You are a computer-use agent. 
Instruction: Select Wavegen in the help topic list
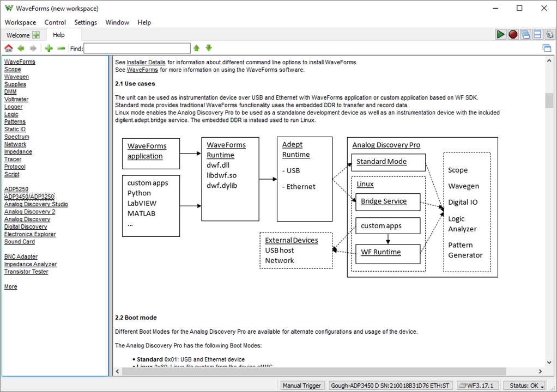[x=16, y=77]
